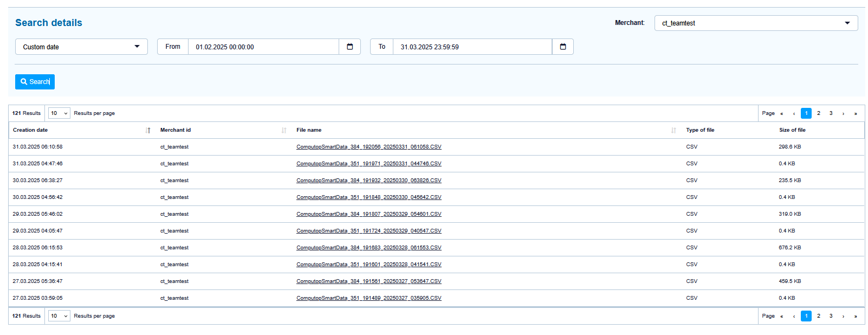Open ComputopSmartData_351_191489_20250327_035905.CSV link

tap(368, 298)
